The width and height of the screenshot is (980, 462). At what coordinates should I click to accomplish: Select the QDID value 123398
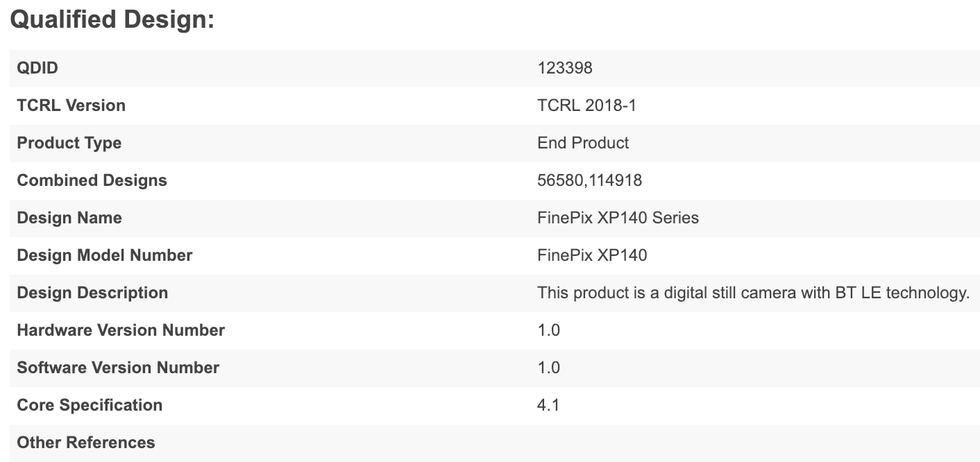coord(564,68)
